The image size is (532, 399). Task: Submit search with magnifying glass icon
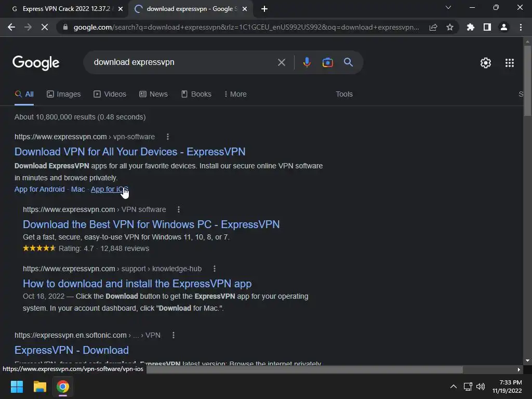(x=348, y=62)
